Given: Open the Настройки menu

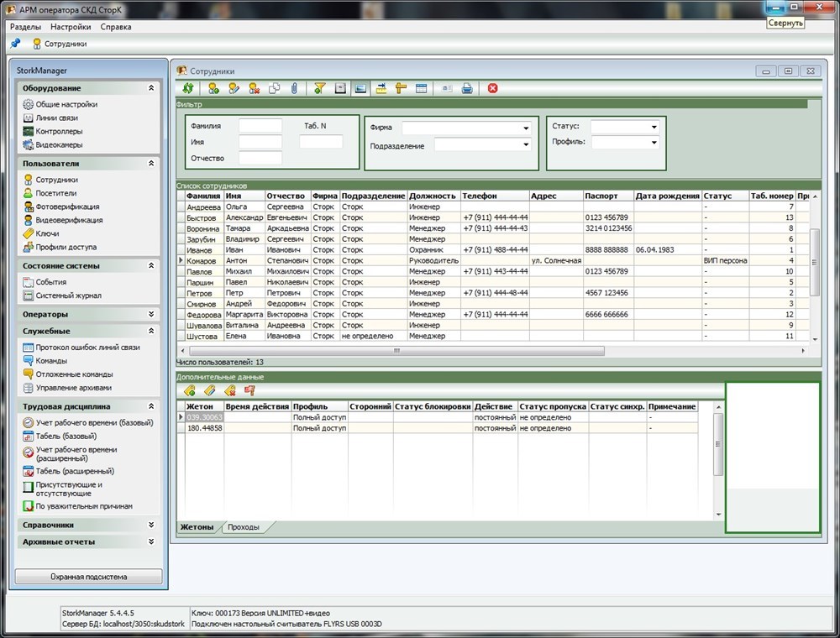Looking at the screenshot, I should [71, 27].
